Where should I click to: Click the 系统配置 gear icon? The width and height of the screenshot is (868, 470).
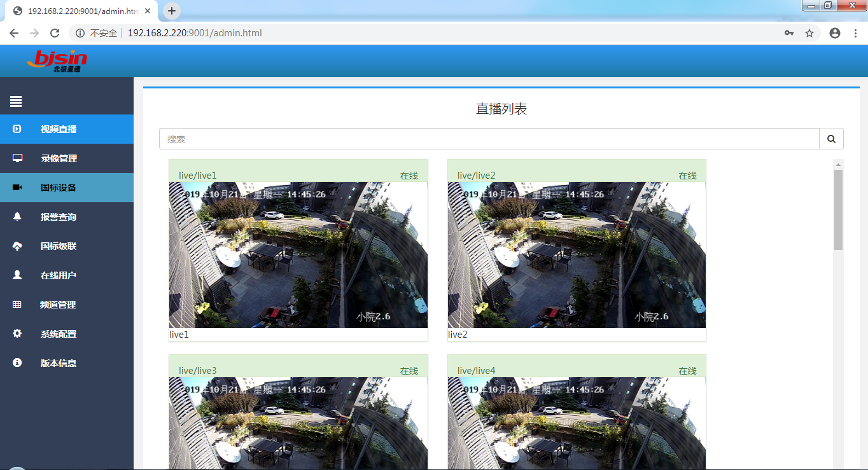click(x=17, y=334)
